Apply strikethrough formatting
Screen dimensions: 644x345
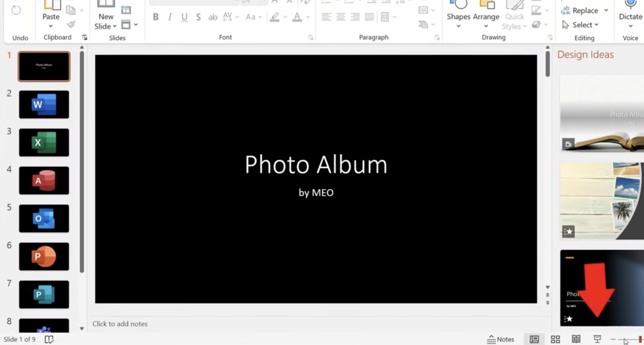[x=213, y=17]
